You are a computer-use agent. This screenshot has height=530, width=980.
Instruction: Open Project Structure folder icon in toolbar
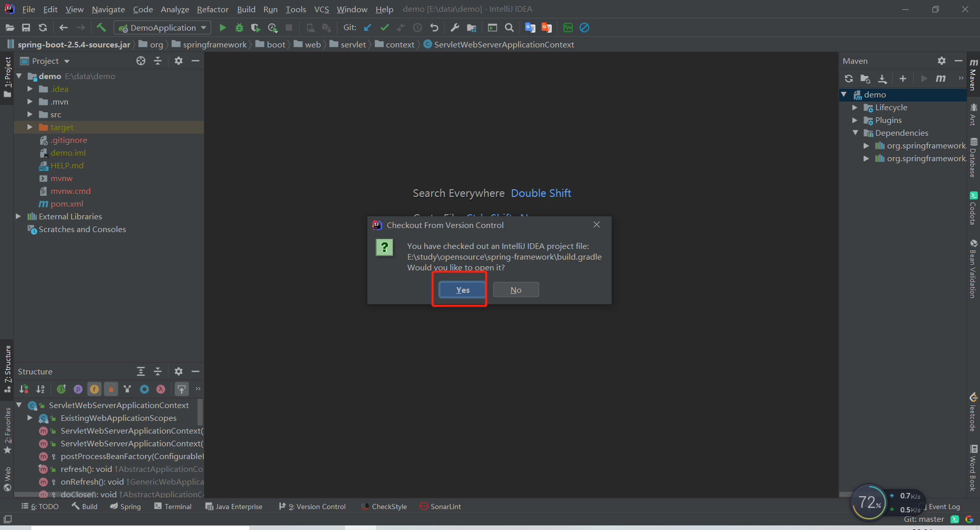(x=471, y=28)
